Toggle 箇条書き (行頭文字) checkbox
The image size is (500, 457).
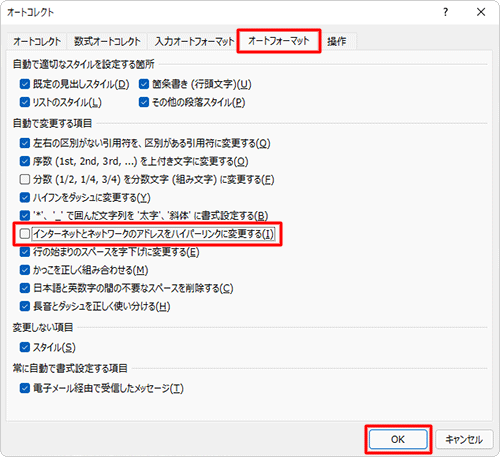pyautogui.click(x=144, y=84)
